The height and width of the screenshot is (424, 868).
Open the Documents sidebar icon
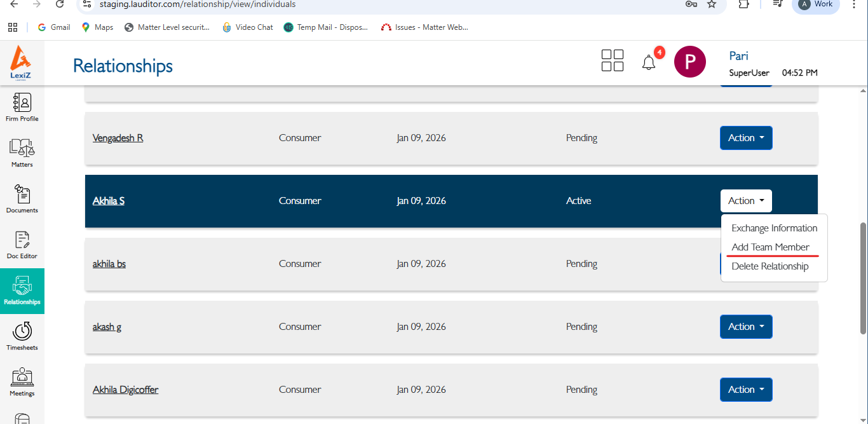22,198
